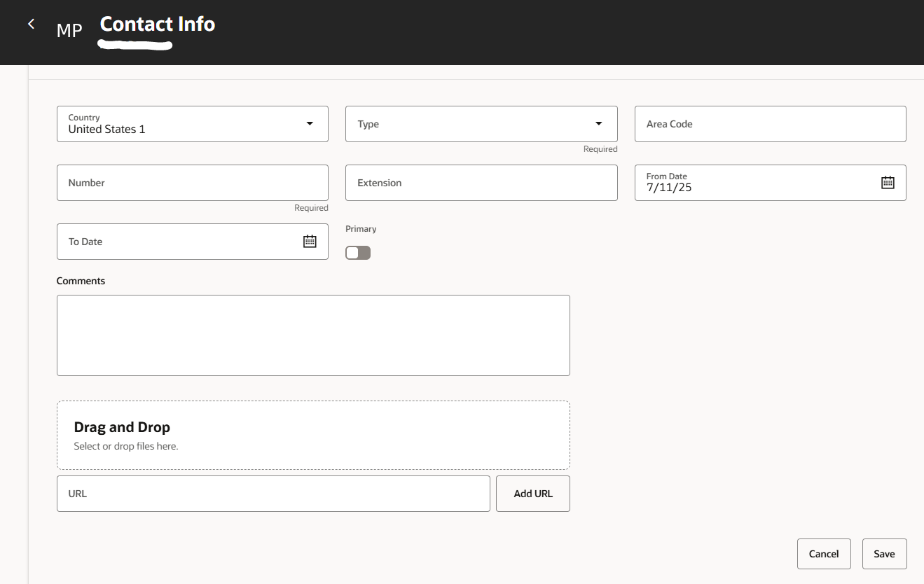The width and height of the screenshot is (924, 584).
Task: Click the Save button
Action: [883, 553]
